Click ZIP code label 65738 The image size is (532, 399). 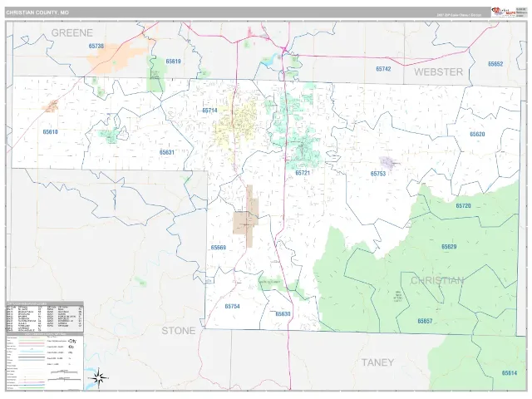[x=96, y=46]
